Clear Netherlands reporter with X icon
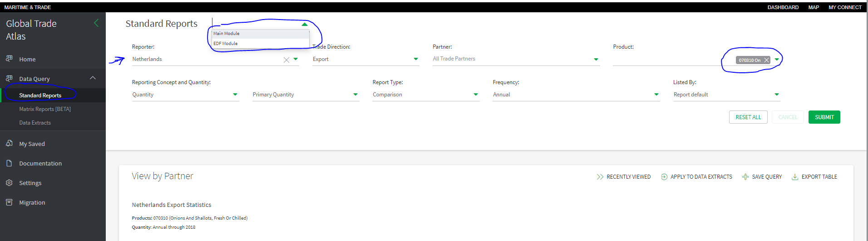Image resolution: width=868 pixels, height=241 pixels. point(286,60)
